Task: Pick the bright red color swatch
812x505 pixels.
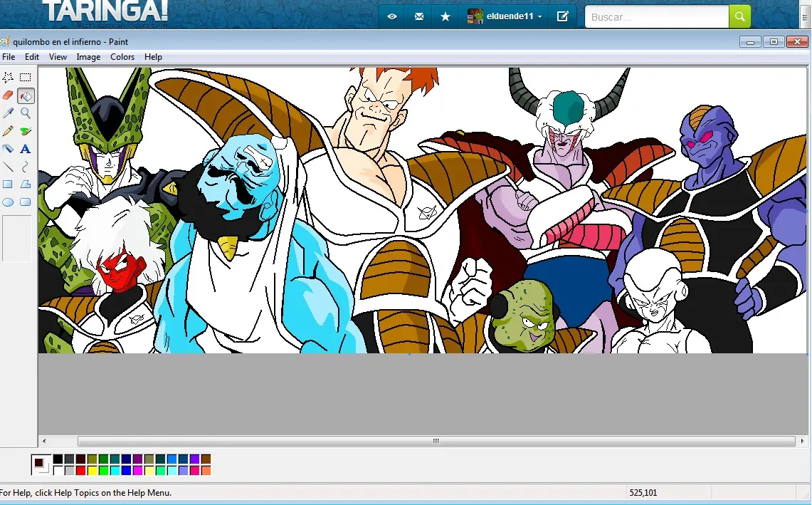Action: (81, 470)
